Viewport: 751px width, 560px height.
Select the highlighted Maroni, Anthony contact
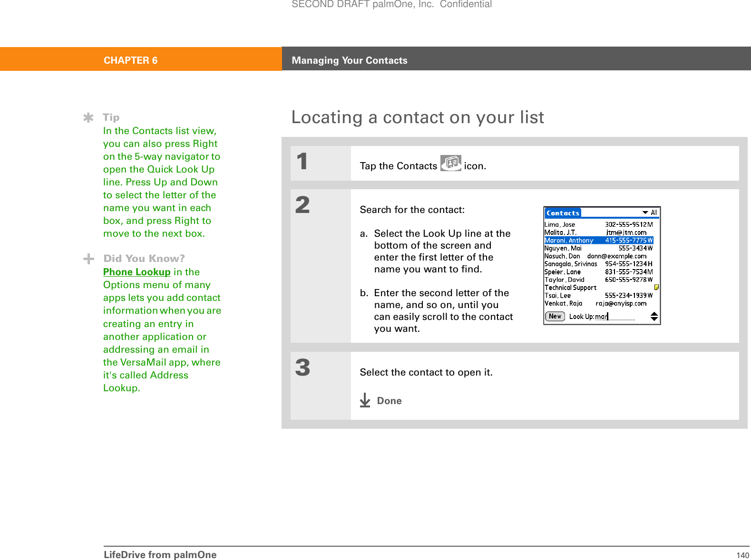[x=599, y=240]
